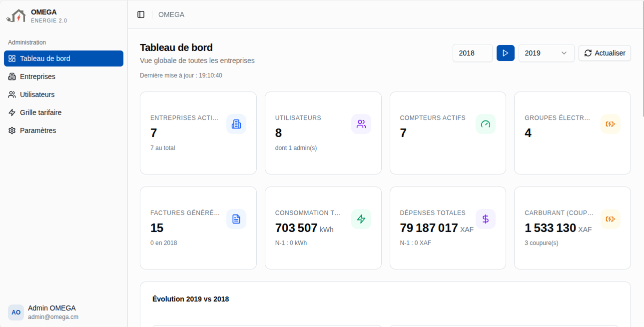
Task: Click the Factures Générées document icon
Action: pos(236,219)
